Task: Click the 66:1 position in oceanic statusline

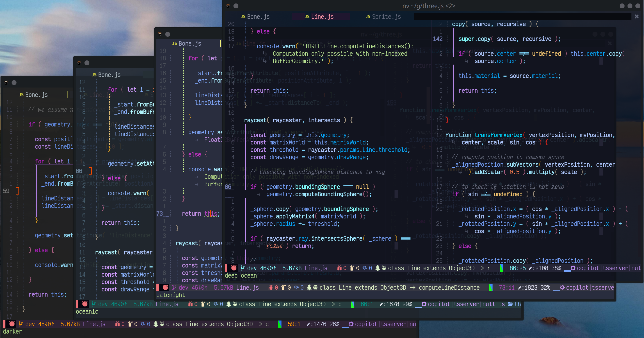Action: (x=367, y=304)
